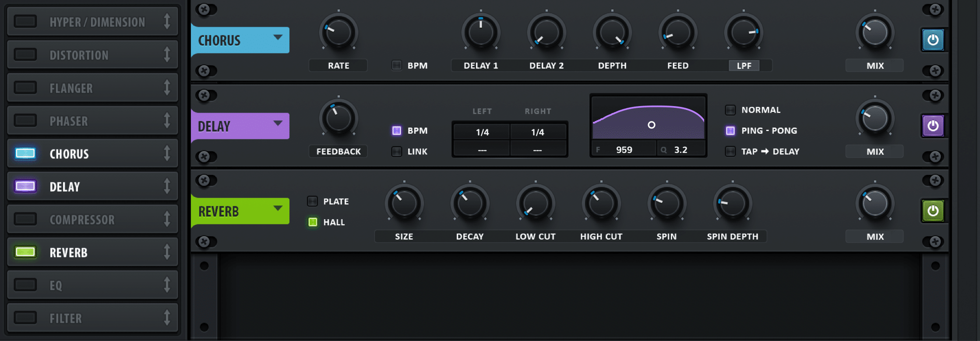The image size is (980, 341).
Task: Click the Distortion reorder arrows icon
Action: (x=167, y=55)
